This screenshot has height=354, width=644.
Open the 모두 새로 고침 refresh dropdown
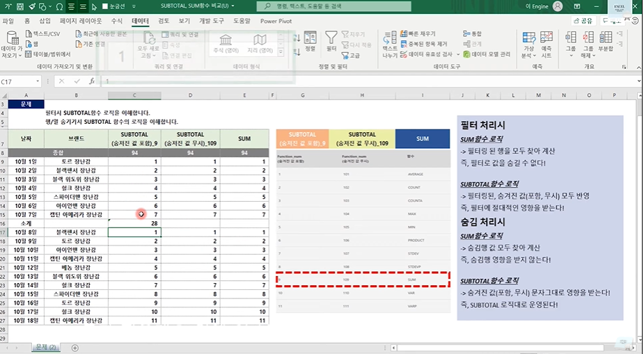tap(155, 56)
